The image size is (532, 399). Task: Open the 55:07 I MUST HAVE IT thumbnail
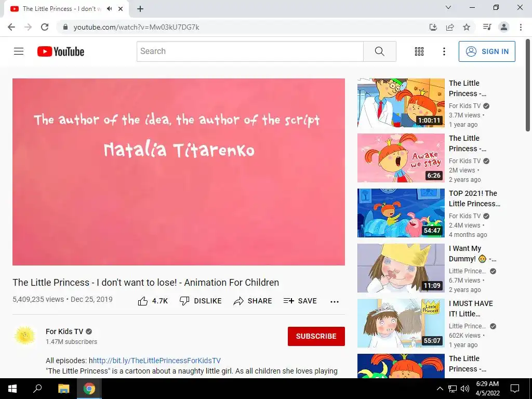[x=401, y=323]
